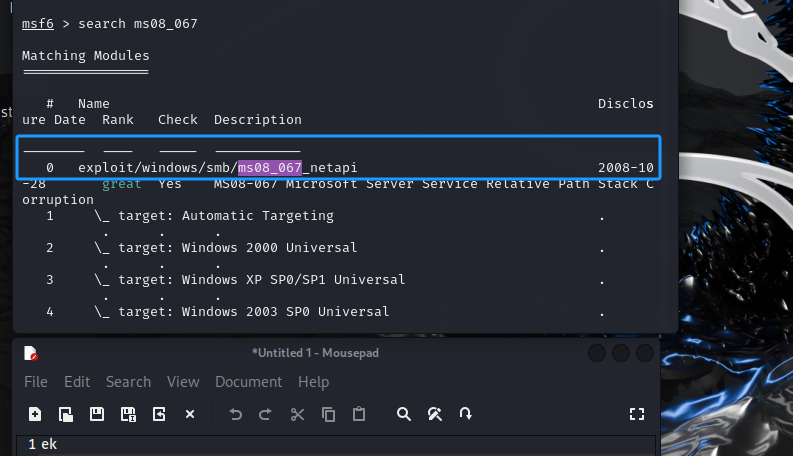The height and width of the screenshot is (456, 793).
Task: Redo the edit in Mousepad
Action: point(266,415)
